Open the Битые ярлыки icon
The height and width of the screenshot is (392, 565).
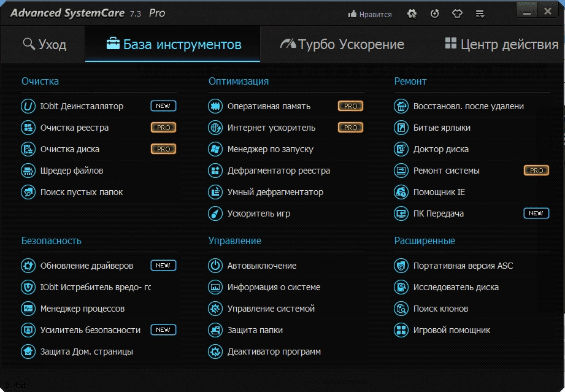coord(401,128)
